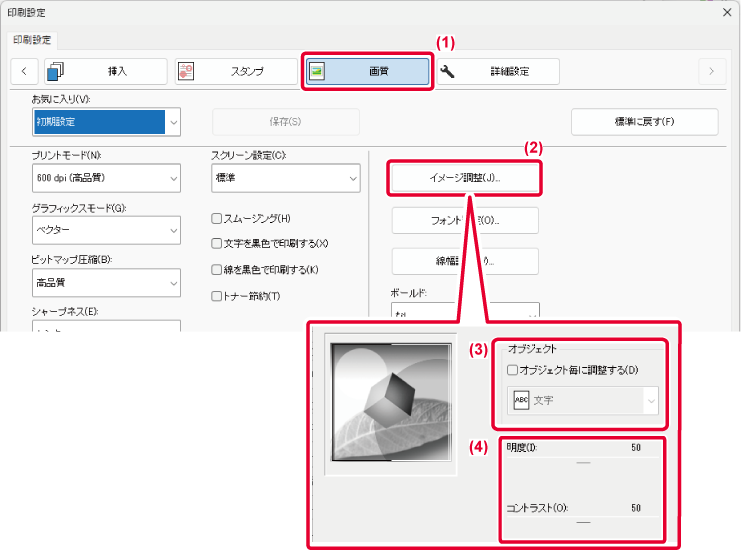Click the スタンプ (Stamp) tab icon
741x554 pixels.
(185, 71)
